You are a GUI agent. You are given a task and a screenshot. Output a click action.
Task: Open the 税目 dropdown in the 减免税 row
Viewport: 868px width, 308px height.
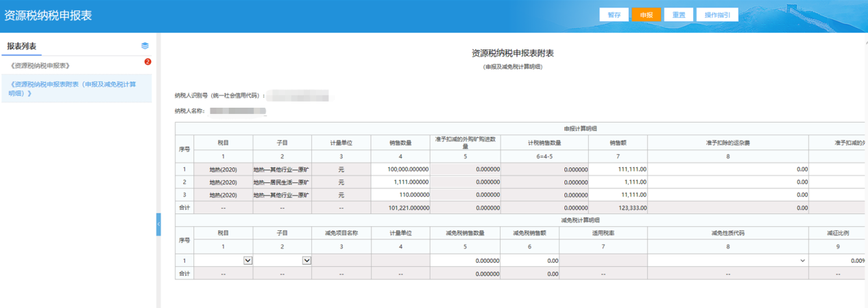point(248,261)
